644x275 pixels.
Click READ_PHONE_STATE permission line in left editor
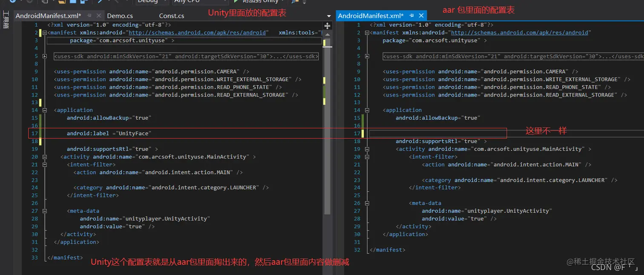coord(168,87)
